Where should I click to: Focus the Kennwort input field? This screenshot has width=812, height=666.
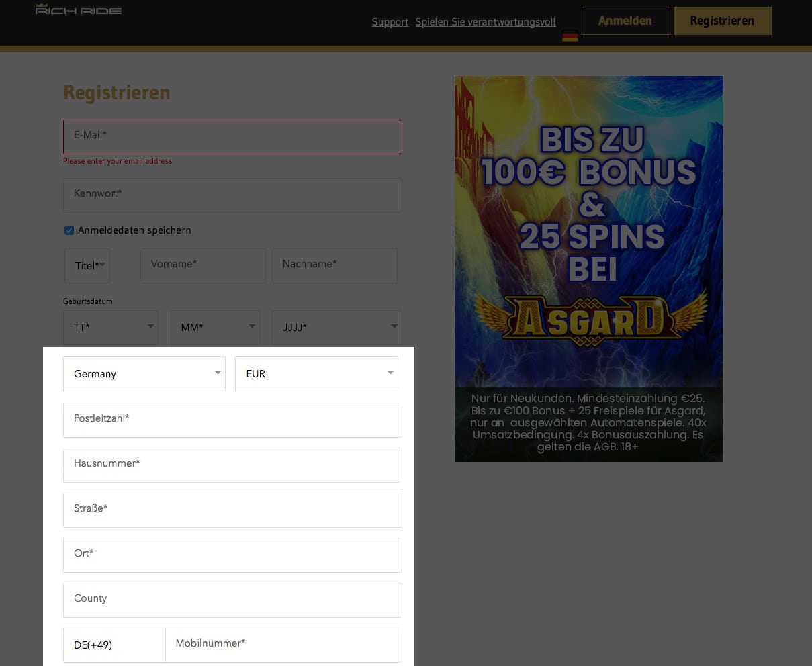[232, 195]
